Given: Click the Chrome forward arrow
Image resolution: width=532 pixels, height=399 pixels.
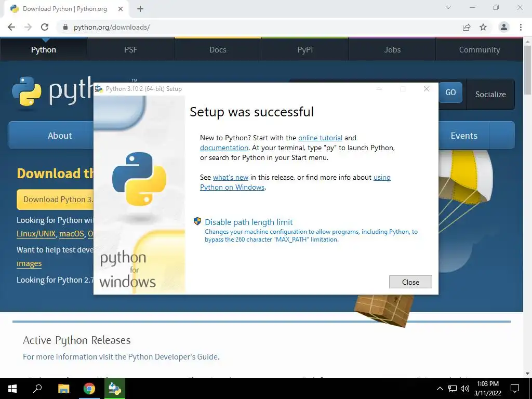Looking at the screenshot, I should coord(28,27).
